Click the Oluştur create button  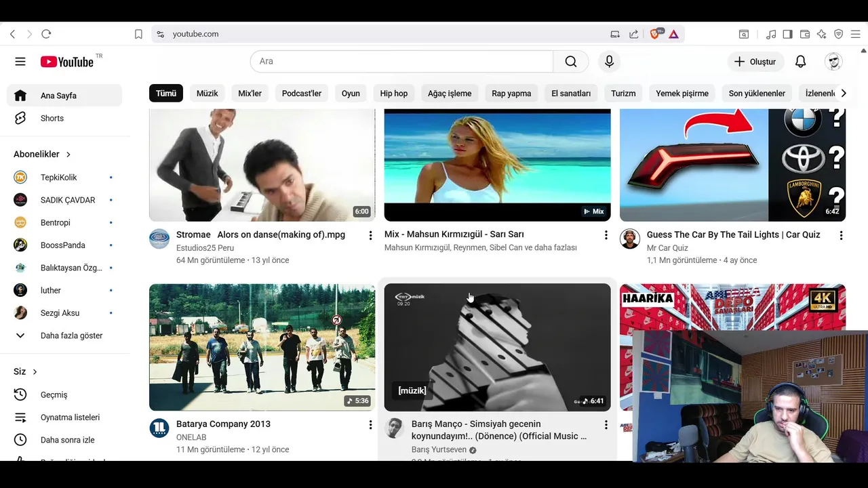coord(755,62)
